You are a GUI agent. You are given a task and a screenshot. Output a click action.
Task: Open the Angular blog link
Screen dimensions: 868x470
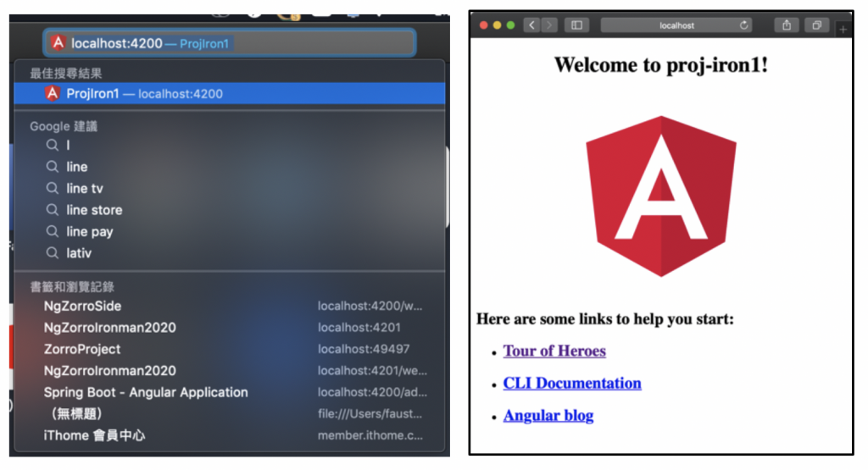[548, 415]
